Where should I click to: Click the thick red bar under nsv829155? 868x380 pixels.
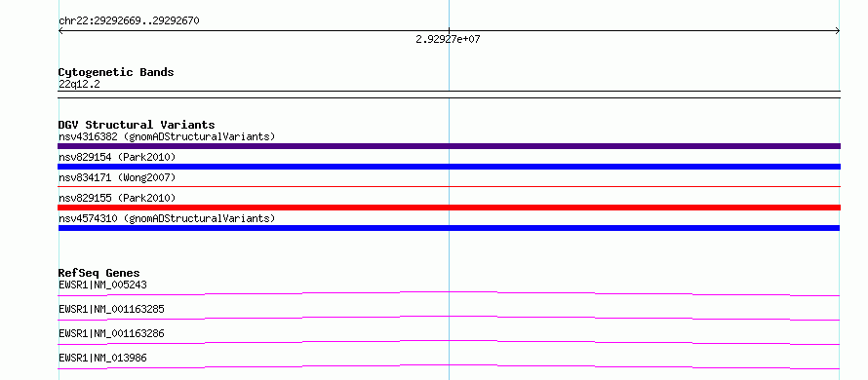click(x=449, y=208)
